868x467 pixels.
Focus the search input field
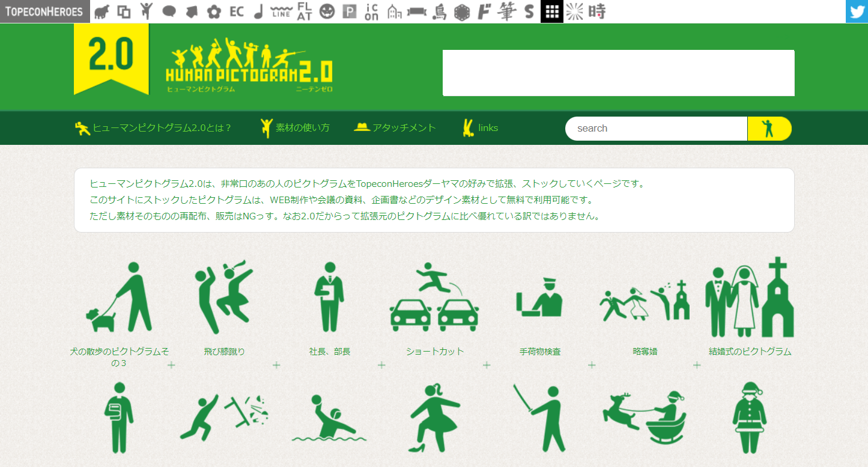(656, 128)
